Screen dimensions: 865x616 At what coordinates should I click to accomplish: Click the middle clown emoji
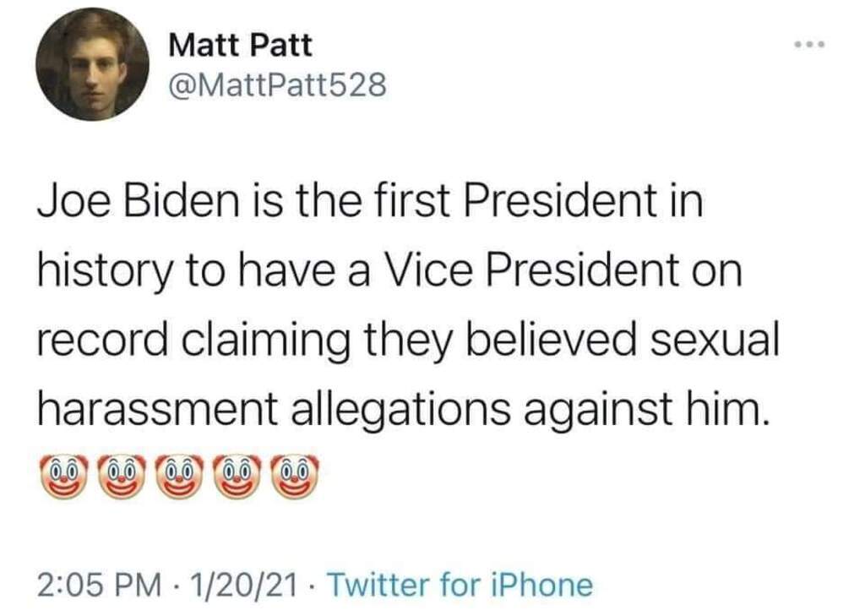[178, 477]
